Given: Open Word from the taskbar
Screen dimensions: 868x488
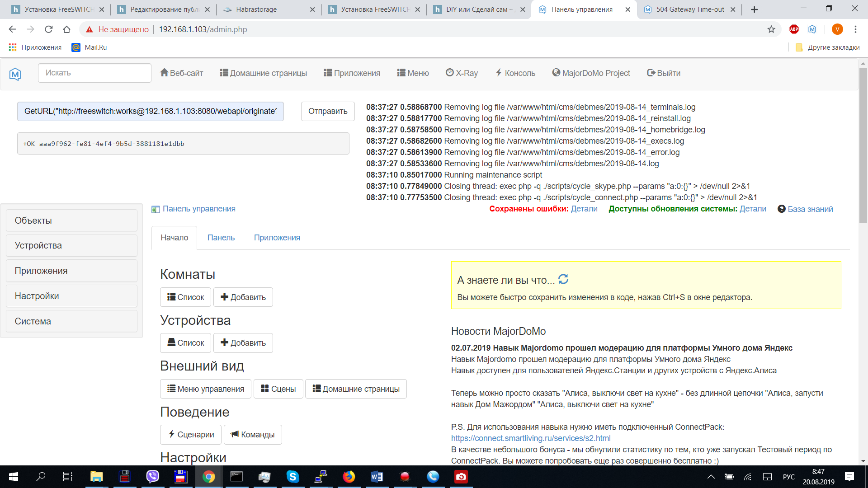Looking at the screenshot, I should click(377, 477).
